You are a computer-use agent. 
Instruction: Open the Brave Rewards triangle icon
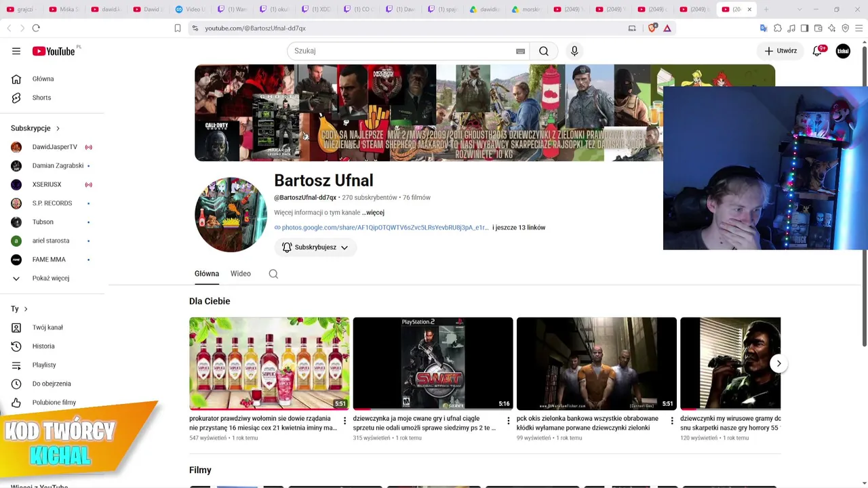click(667, 28)
